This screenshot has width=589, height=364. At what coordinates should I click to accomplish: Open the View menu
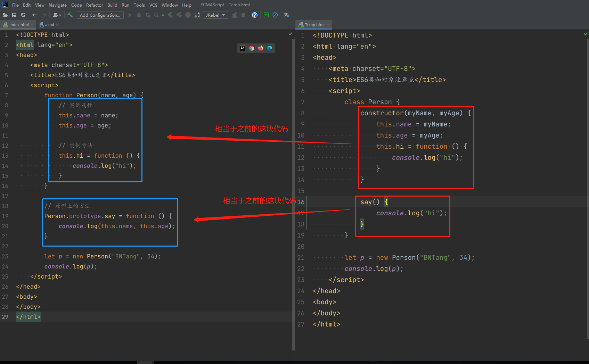40,5
